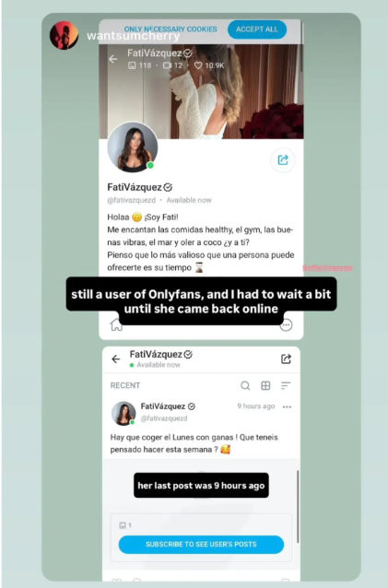Go back using arrow beside FatiVázquez posts header
Screen dimensions: 388x588
[x=116, y=359]
